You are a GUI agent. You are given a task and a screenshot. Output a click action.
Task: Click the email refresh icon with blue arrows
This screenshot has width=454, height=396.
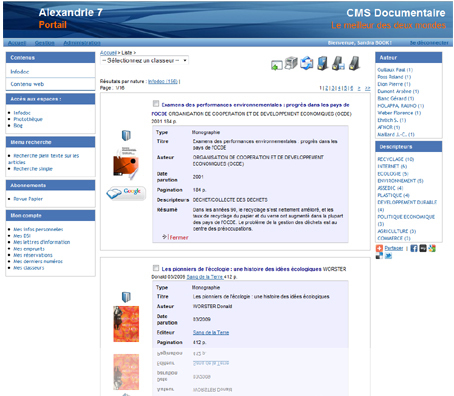coord(307,63)
